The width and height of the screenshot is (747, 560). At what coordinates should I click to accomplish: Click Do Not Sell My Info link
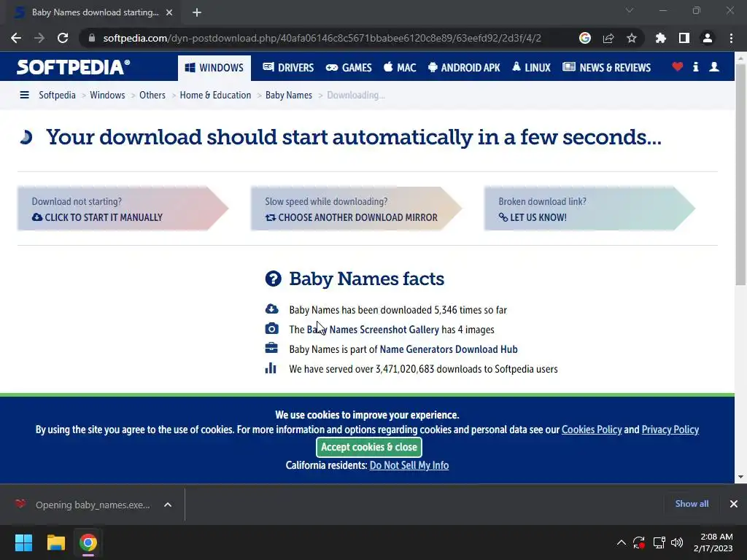tap(409, 465)
